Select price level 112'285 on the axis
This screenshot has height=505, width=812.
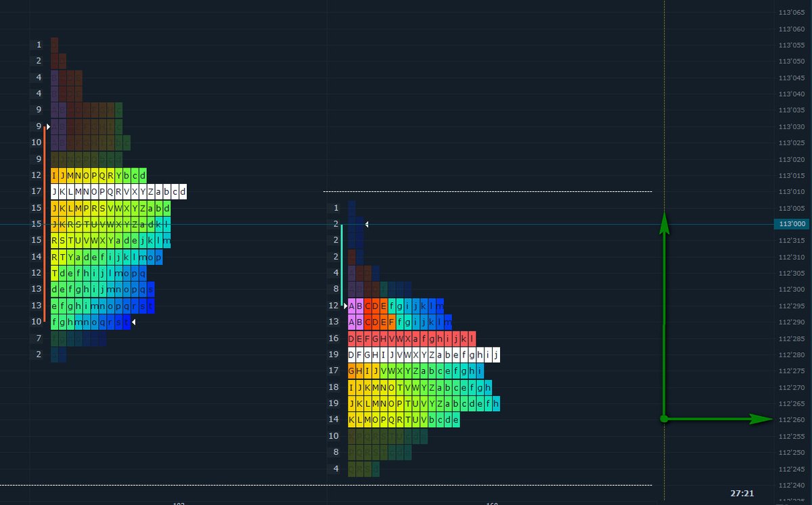pos(792,339)
